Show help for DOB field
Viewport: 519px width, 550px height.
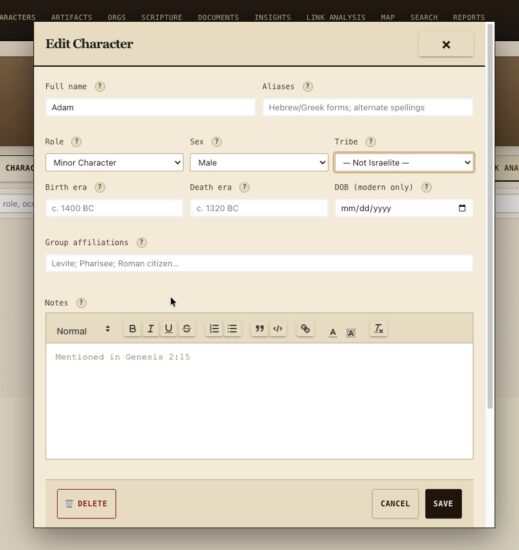(x=426, y=187)
